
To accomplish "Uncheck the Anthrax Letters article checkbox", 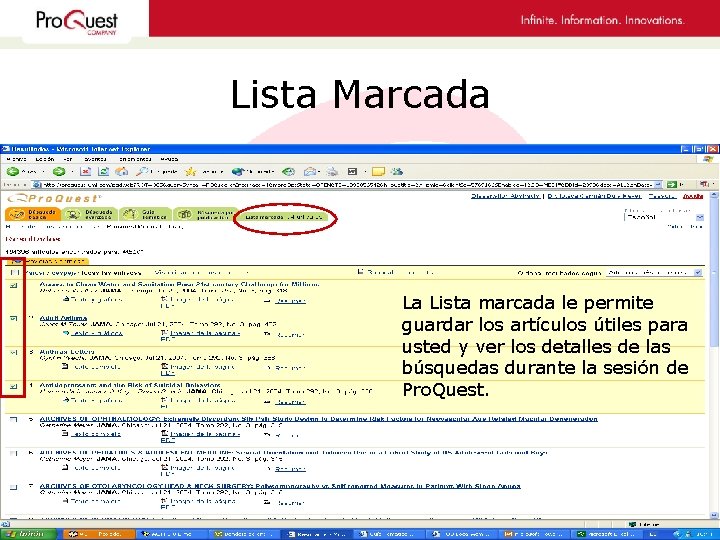I will pyautogui.click(x=14, y=352).
